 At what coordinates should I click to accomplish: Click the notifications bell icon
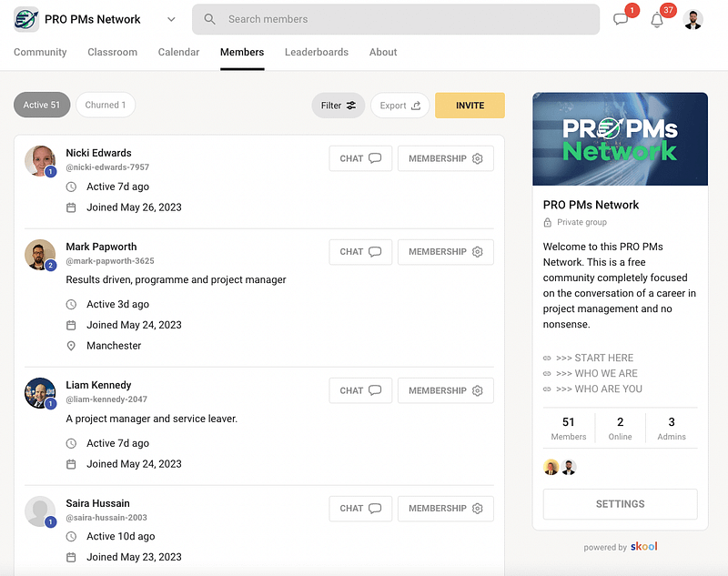point(657,19)
